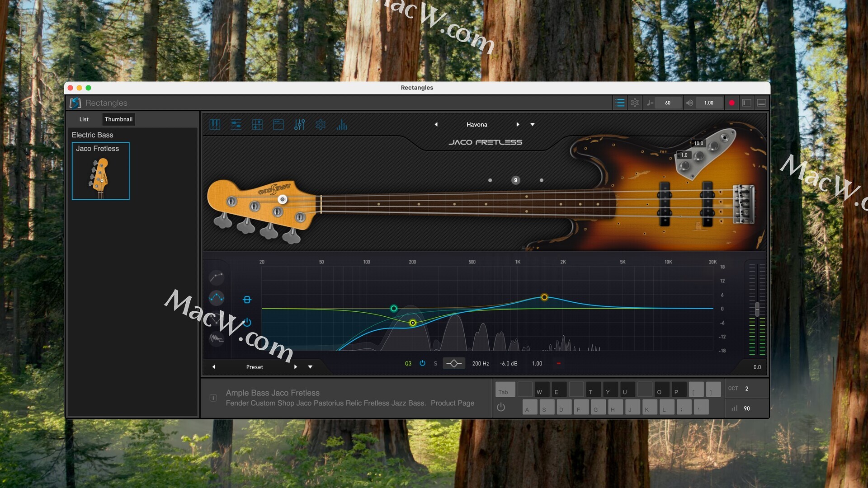The width and height of the screenshot is (868, 488).
Task: Click the G key on virtual keyboard
Action: 598,407
